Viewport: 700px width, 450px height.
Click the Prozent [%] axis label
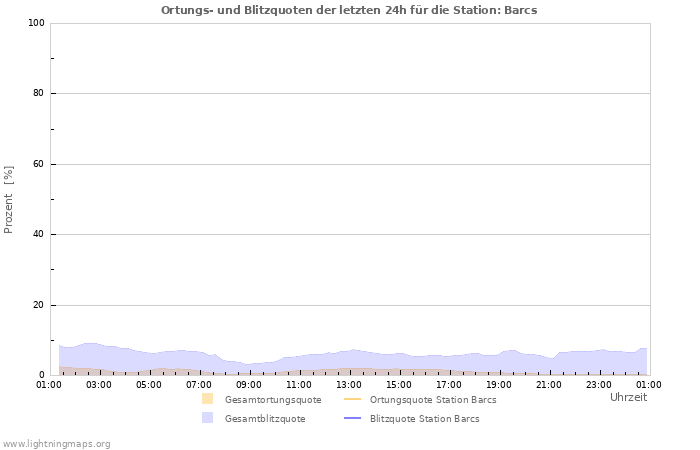8,200
